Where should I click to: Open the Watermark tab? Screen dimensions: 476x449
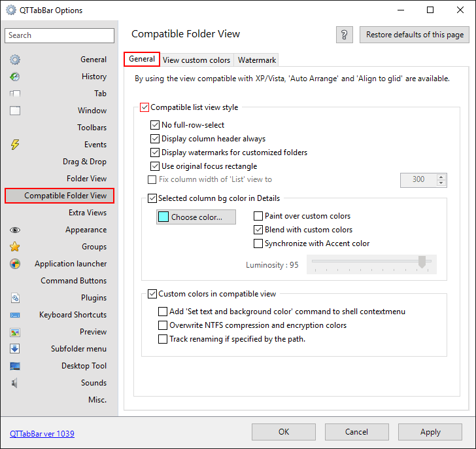tap(257, 60)
